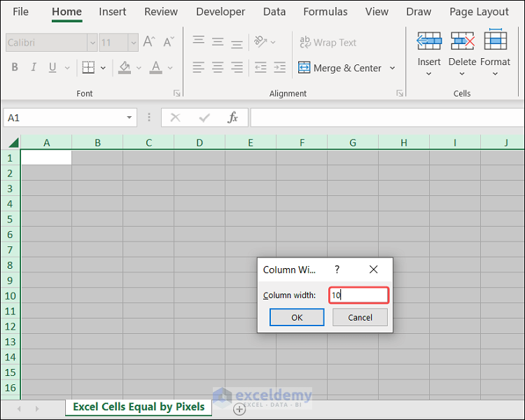Switch to the View tab

click(377, 12)
